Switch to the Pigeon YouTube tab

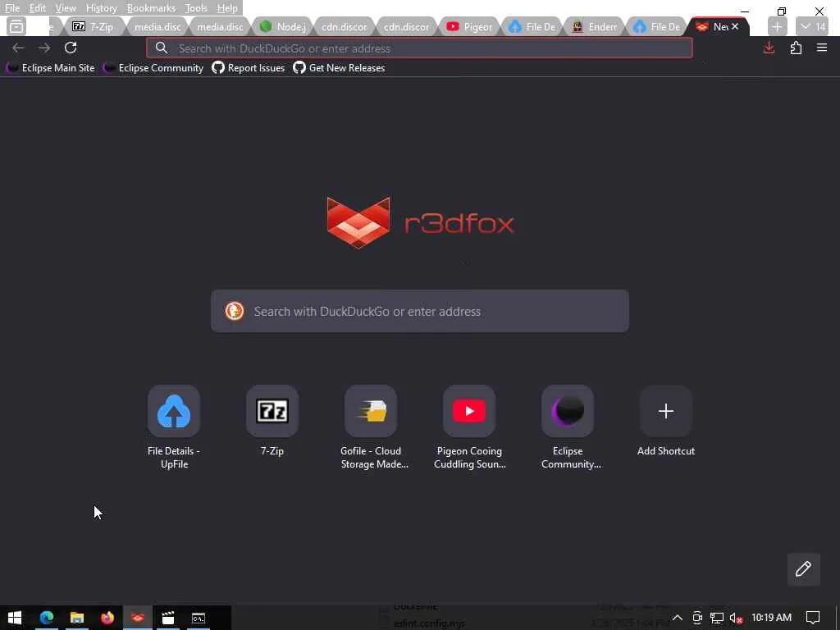tap(469, 26)
